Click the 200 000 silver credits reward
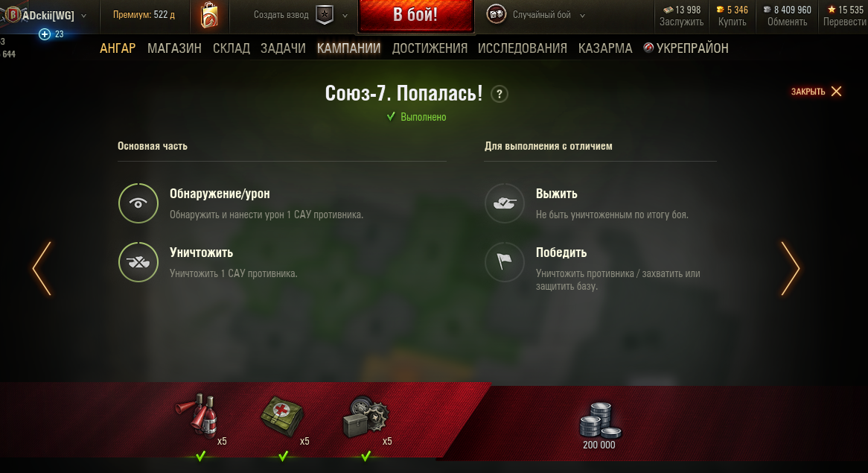This screenshot has height=473, width=868. coord(599,425)
